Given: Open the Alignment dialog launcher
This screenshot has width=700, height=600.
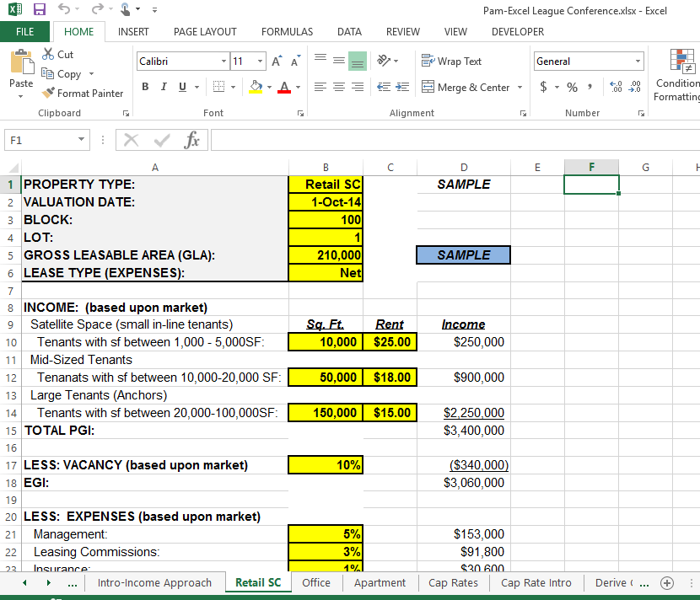Looking at the screenshot, I should (523, 113).
